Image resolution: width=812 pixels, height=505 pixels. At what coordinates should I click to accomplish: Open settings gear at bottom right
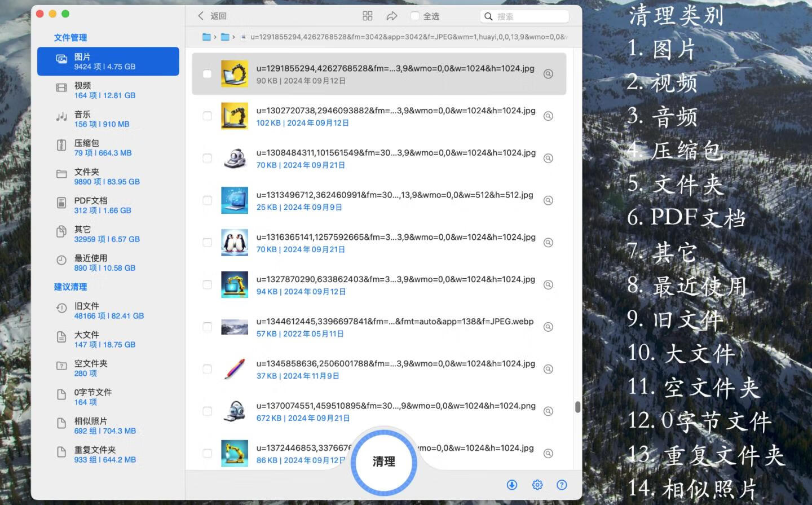537,485
